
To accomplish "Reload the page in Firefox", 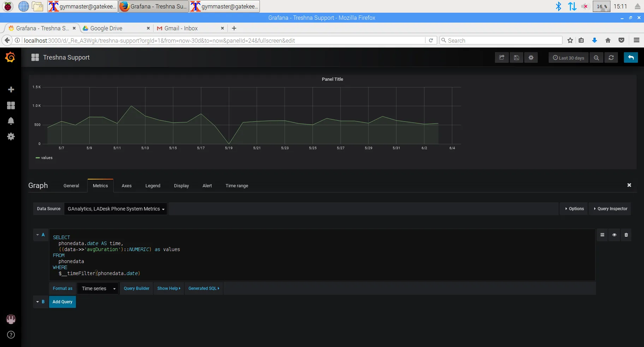I will (431, 40).
